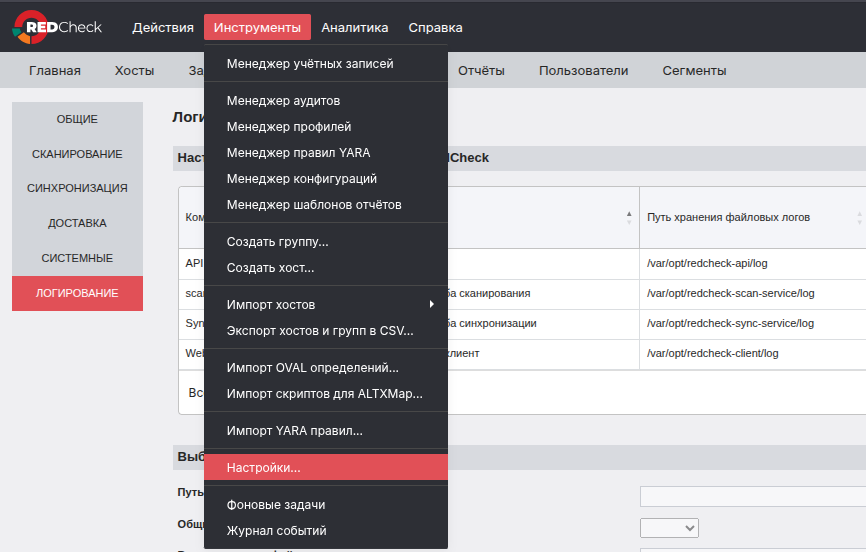Open Журнал событий

tap(326, 530)
